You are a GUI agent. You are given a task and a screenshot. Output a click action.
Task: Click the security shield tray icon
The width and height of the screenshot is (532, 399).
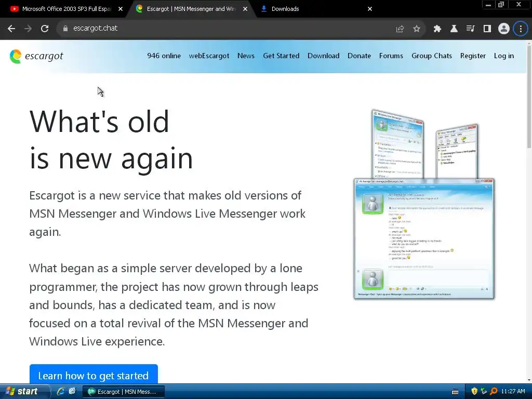click(x=474, y=392)
